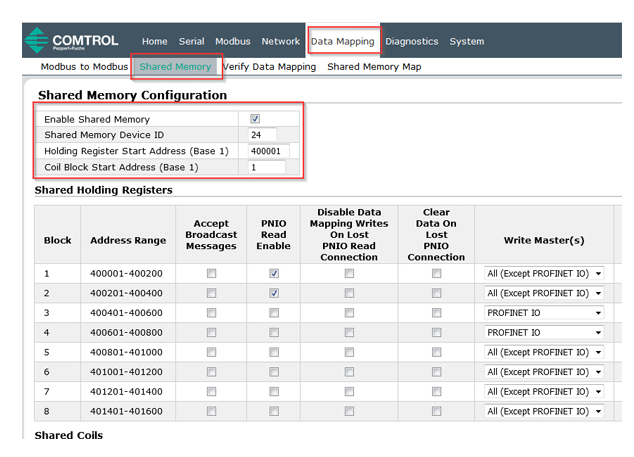The height and width of the screenshot is (457, 634).
Task: Check Clear Data On Lost PNIO block 5
Action: tap(436, 352)
